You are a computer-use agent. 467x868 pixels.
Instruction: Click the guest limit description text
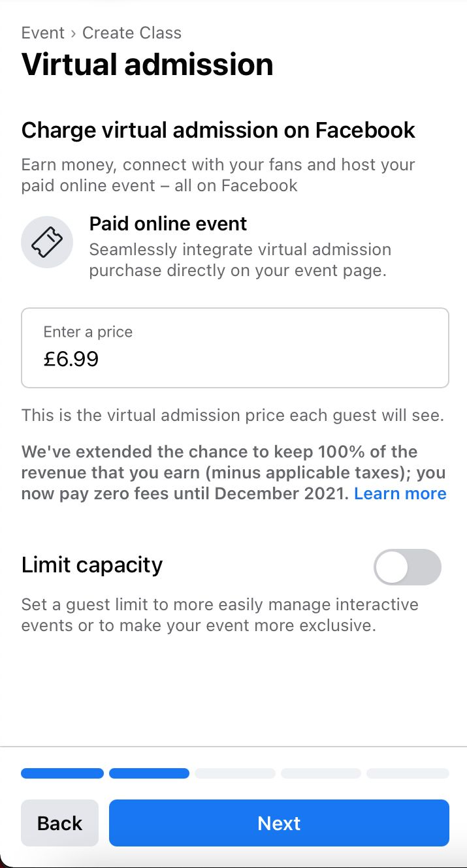pos(219,615)
